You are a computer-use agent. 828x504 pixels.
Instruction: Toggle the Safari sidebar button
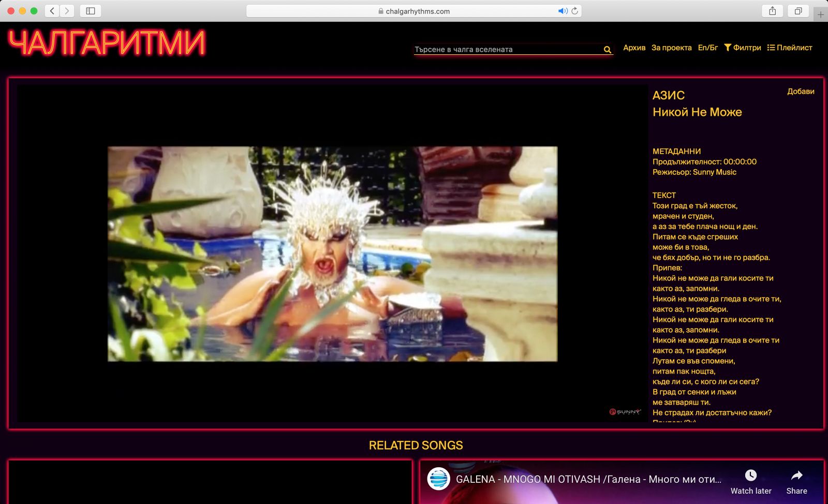tap(91, 11)
